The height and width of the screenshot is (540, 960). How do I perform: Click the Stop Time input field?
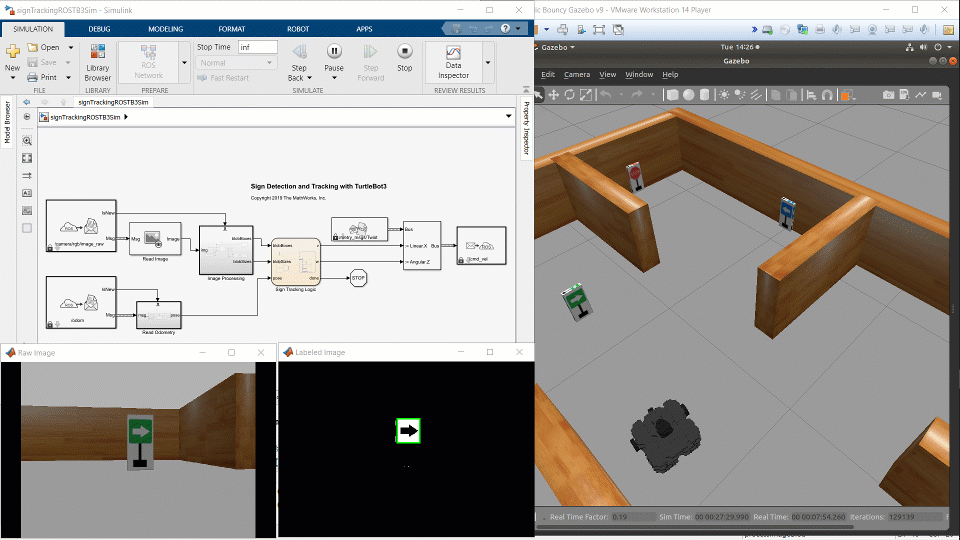[x=257, y=47]
